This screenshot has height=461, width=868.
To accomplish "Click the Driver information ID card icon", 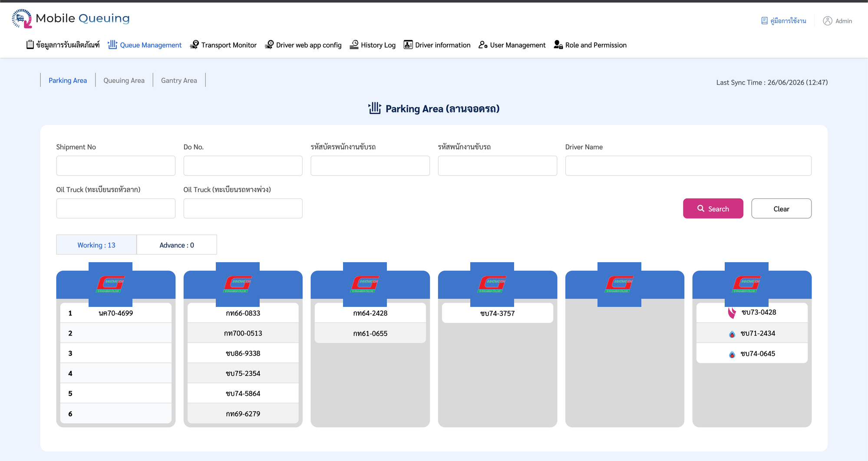I will pos(408,45).
